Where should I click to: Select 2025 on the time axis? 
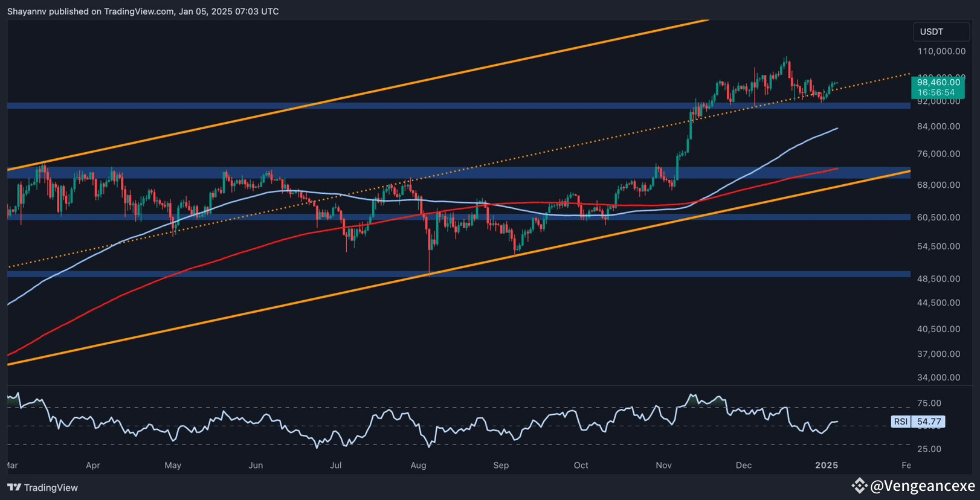[x=827, y=465]
